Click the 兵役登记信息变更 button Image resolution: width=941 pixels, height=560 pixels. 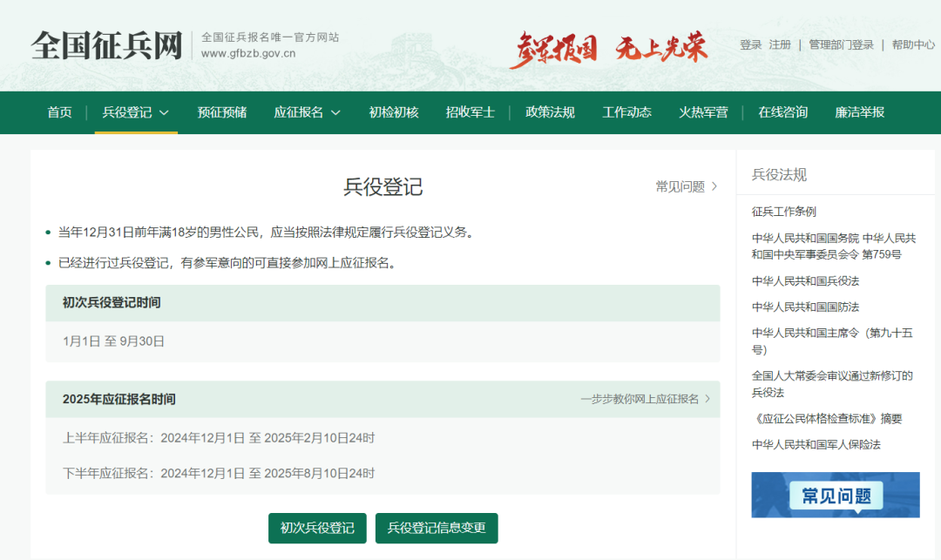click(437, 528)
